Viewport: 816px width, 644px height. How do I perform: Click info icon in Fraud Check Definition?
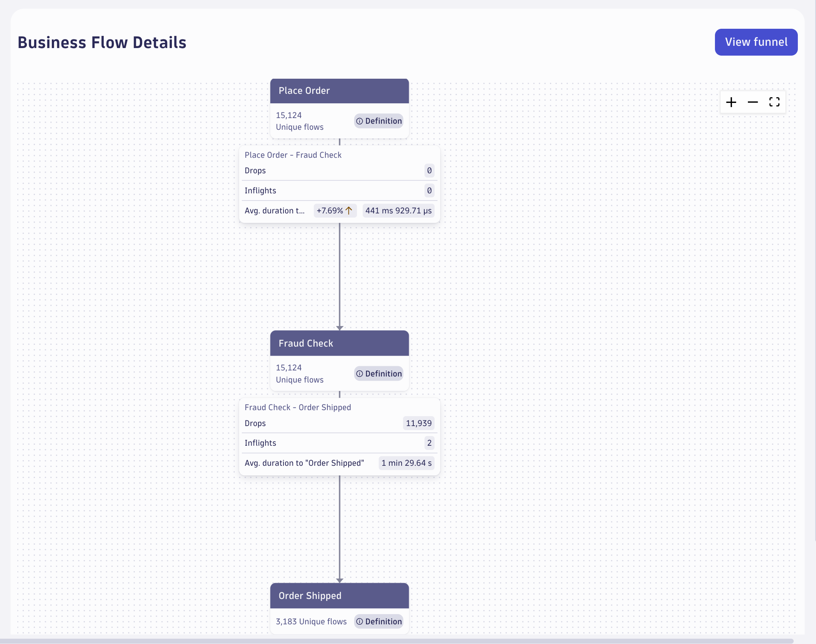360,374
